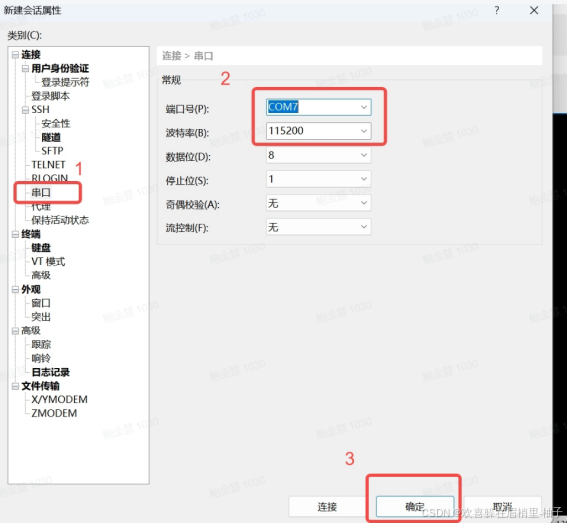Viewport: 567px width, 524px height.
Task: Open the 停止位 dropdown
Action: [364, 179]
